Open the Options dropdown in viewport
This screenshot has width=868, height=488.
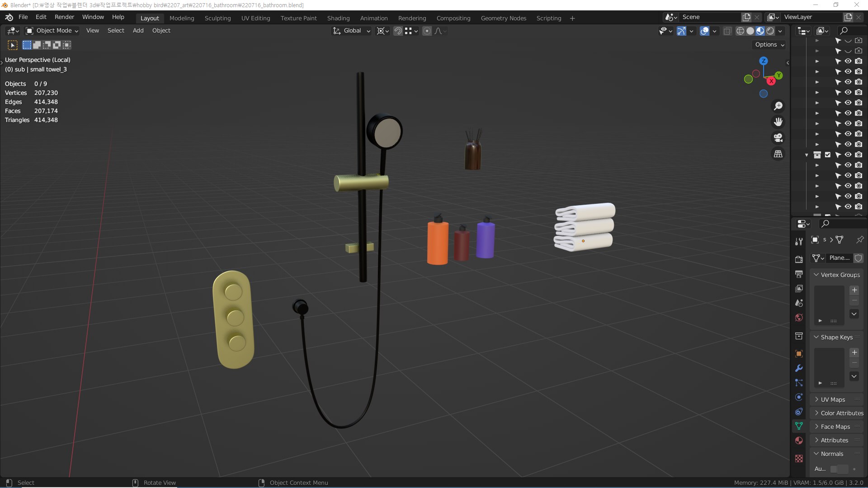click(x=769, y=44)
